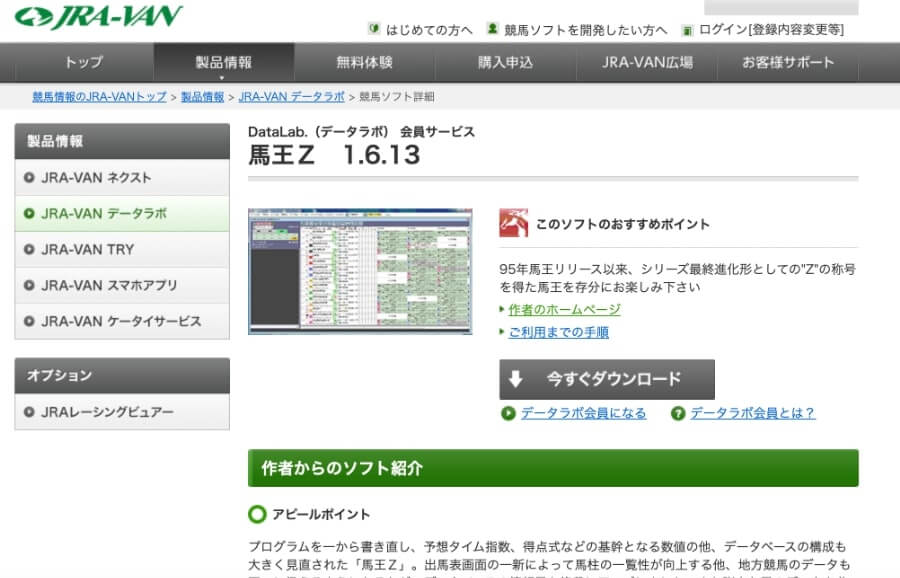The width and height of the screenshot is (900, 578).
Task: Follow the JRA-VAN データラボ breadcrumb link
Action: [292, 97]
